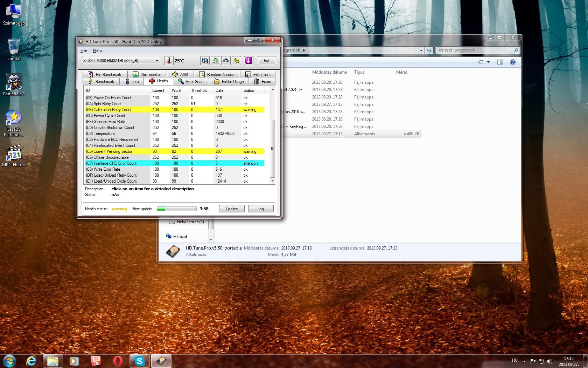Select the Current Pending Sector row
588x368 pixels.
coord(175,151)
